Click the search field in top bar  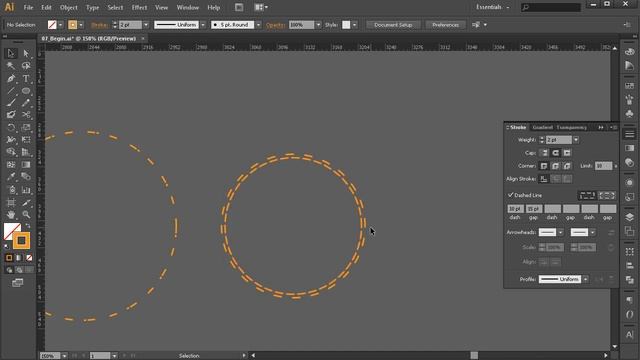[551, 7]
